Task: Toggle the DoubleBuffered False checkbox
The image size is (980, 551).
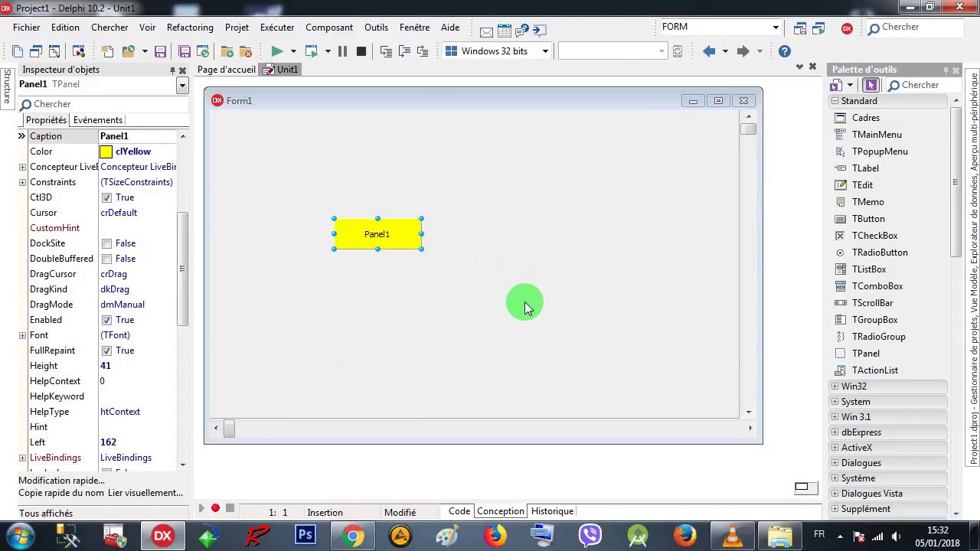Action: [x=106, y=259]
